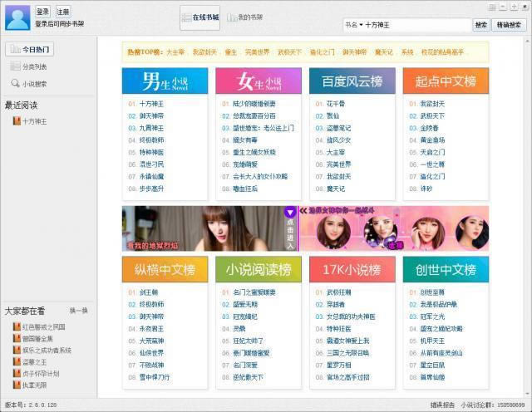Viewport: 532px width, 412px height.
Task: Open the 百度风云榜 header
Action: point(352,81)
